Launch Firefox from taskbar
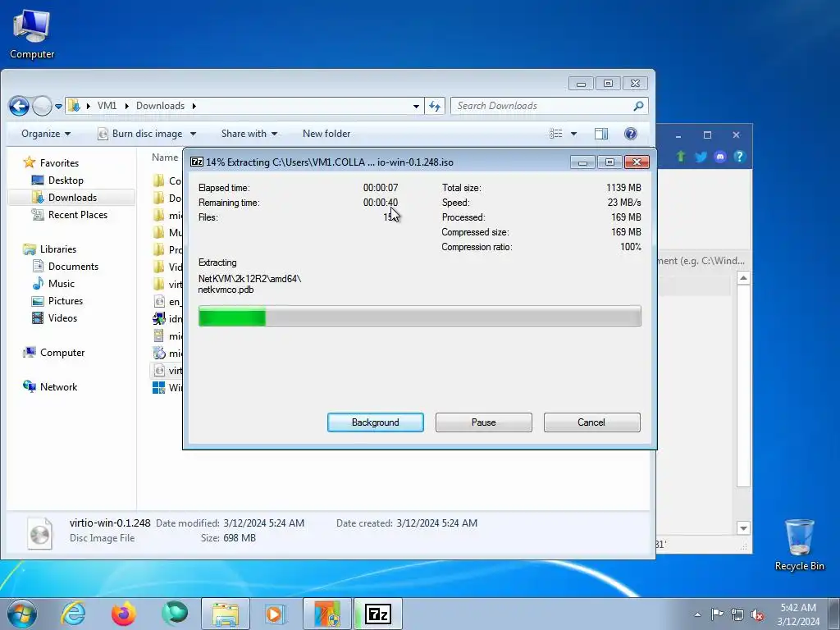This screenshot has width=840, height=630. tap(124, 614)
